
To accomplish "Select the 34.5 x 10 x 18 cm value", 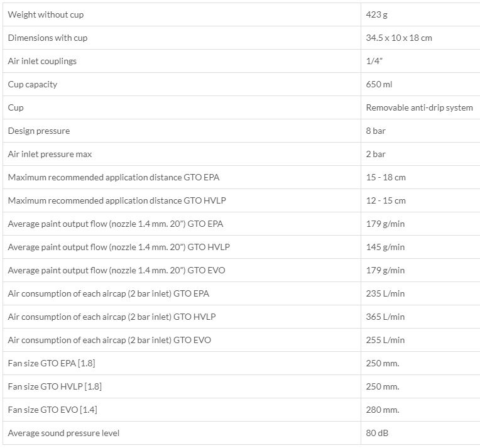I will (x=399, y=38).
